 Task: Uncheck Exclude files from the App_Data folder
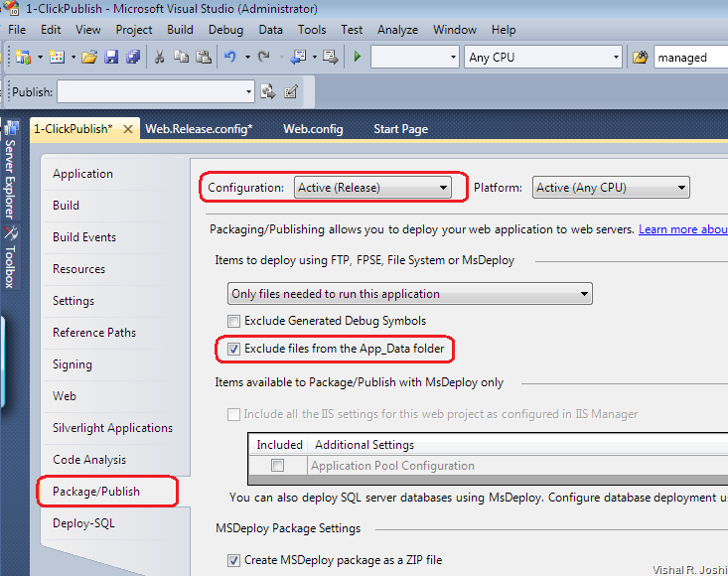pyautogui.click(x=234, y=349)
